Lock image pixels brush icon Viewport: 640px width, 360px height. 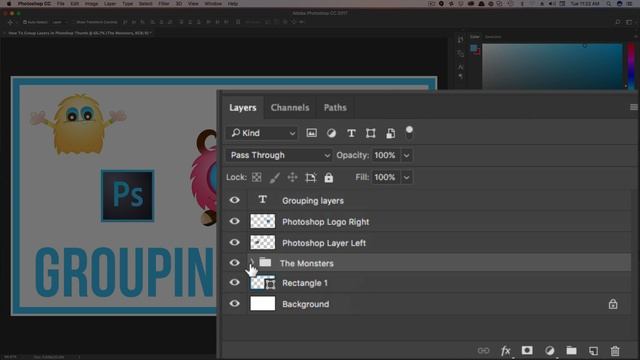coord(274,177)
